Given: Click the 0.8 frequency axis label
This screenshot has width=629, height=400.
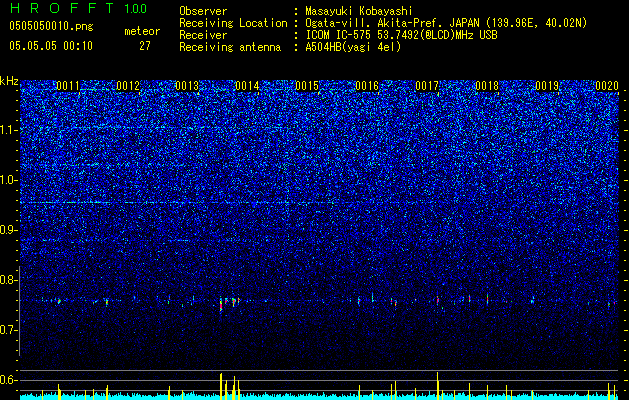Looking at the screenshot, I should [x=8, y=280].
